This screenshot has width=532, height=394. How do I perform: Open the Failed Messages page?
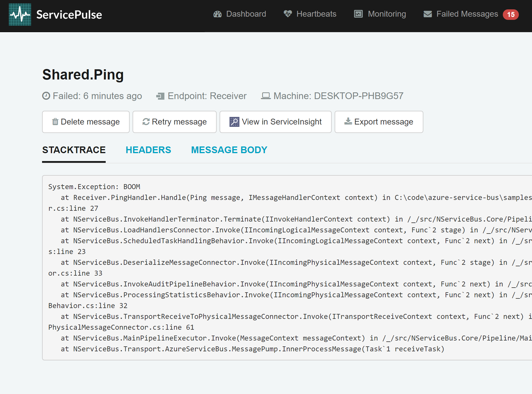point(467,14)
